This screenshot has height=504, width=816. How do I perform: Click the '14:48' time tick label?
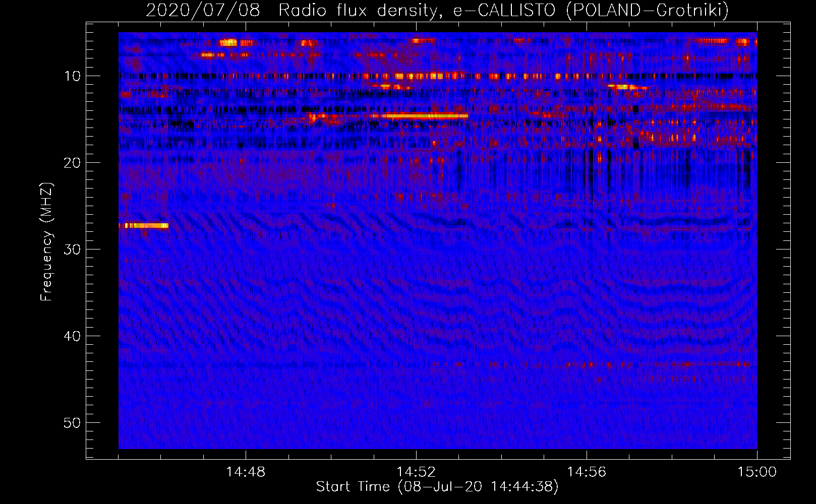(x=246, y=472)
